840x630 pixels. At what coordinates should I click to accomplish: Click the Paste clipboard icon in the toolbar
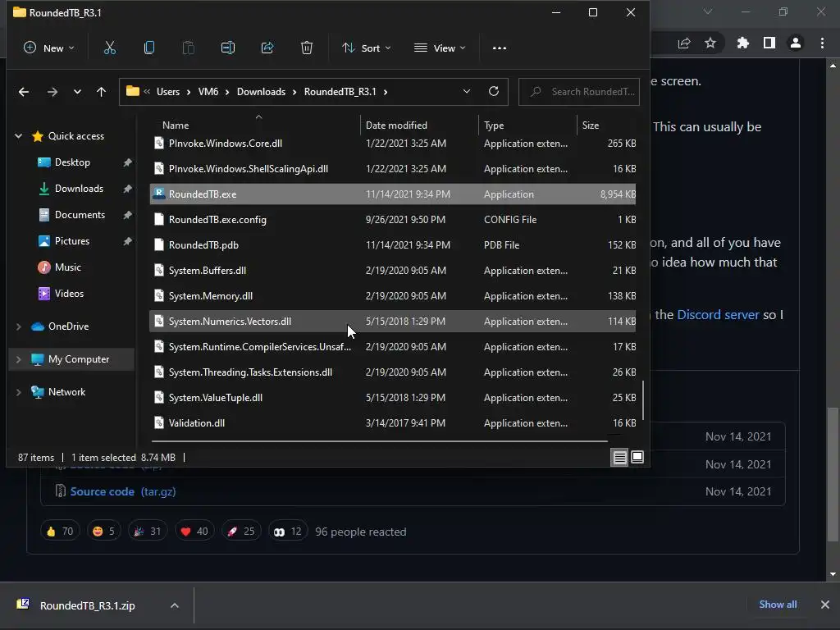click(x=189, y=48)
